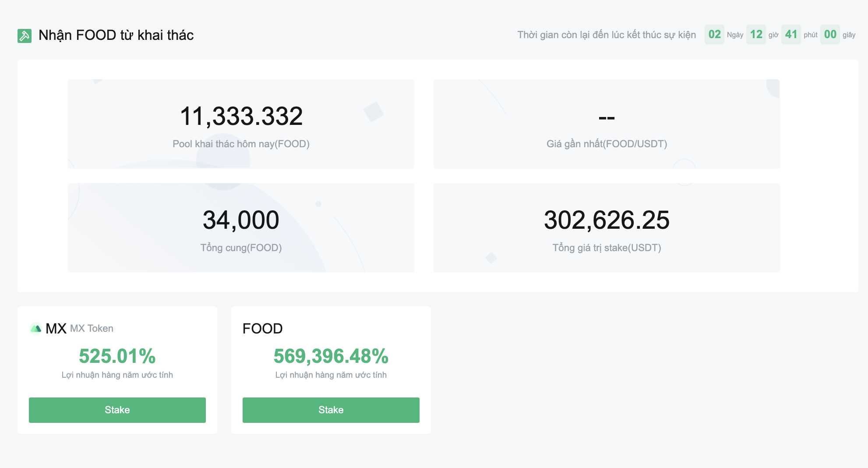The height and width of the screenshot is (468, 868).
Task: Click the 11,333.332 mining pool value
Action: [x=241, y=116]
